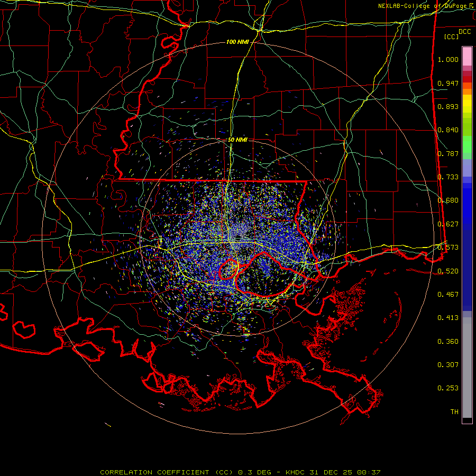Select the 0.840 scale value
This screenshot has height=476, width=476.
448,130
